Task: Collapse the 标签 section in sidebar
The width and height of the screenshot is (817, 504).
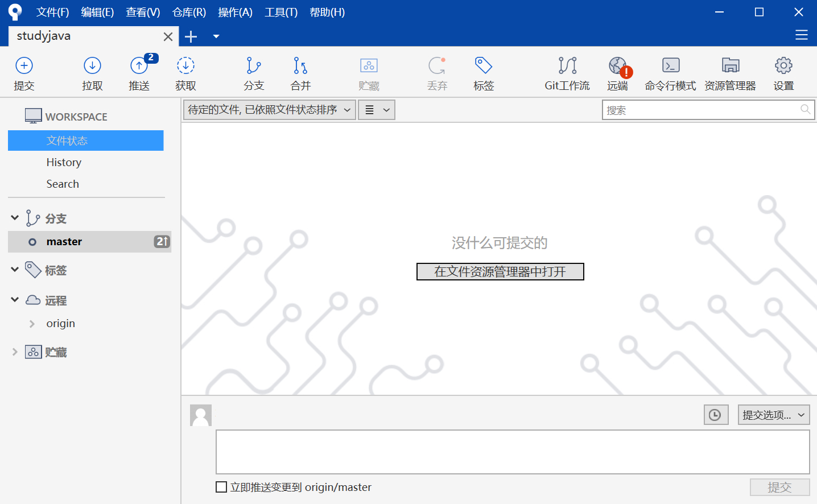Action: pyautogui.click(x=15, y=270)
